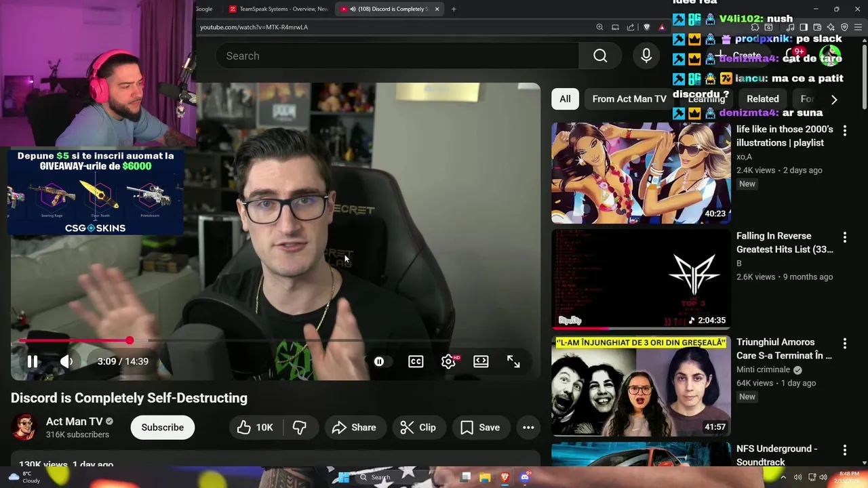This screenshot has height=488, width=868.
Task: Click the YouTube search field
Action: (397, 56)
